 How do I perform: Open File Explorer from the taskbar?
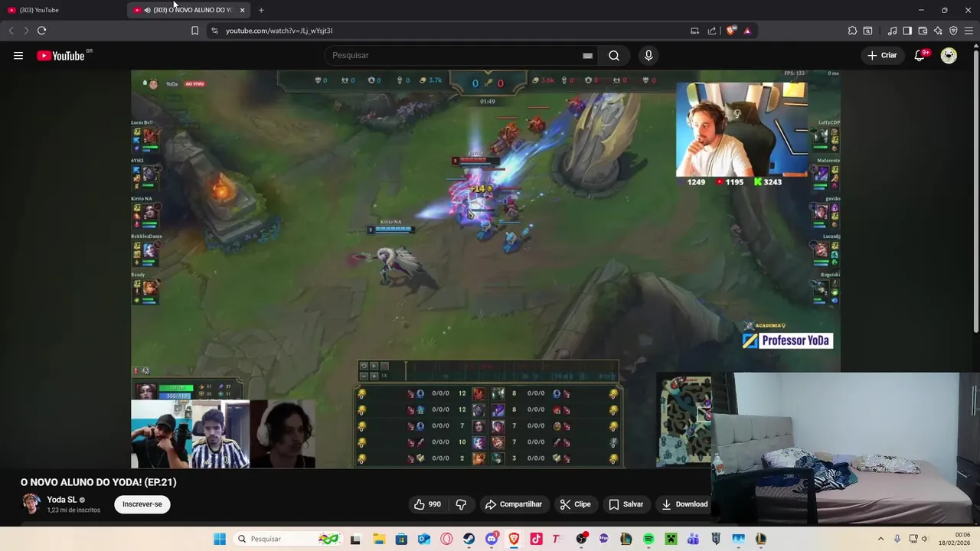point(379,539)
